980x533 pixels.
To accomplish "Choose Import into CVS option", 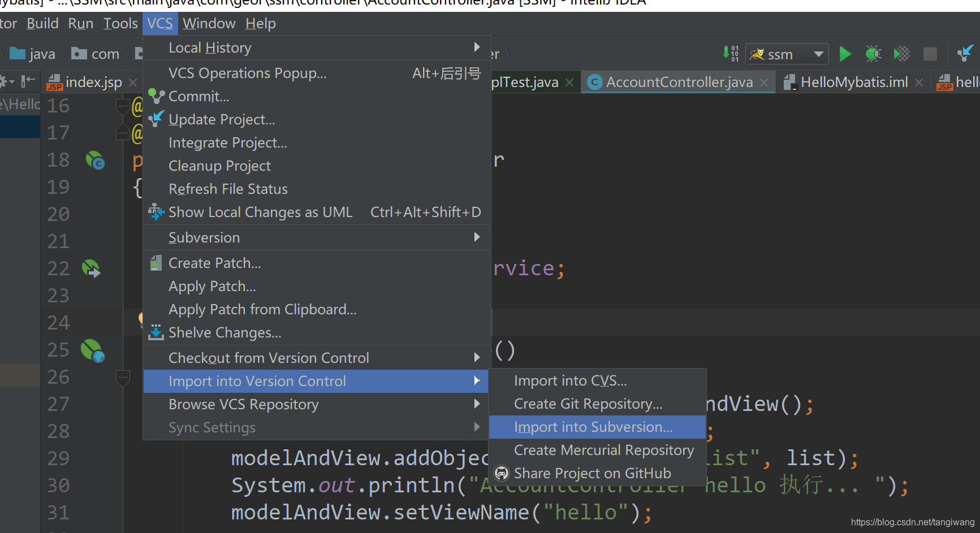I will click(x=597, y=380).
